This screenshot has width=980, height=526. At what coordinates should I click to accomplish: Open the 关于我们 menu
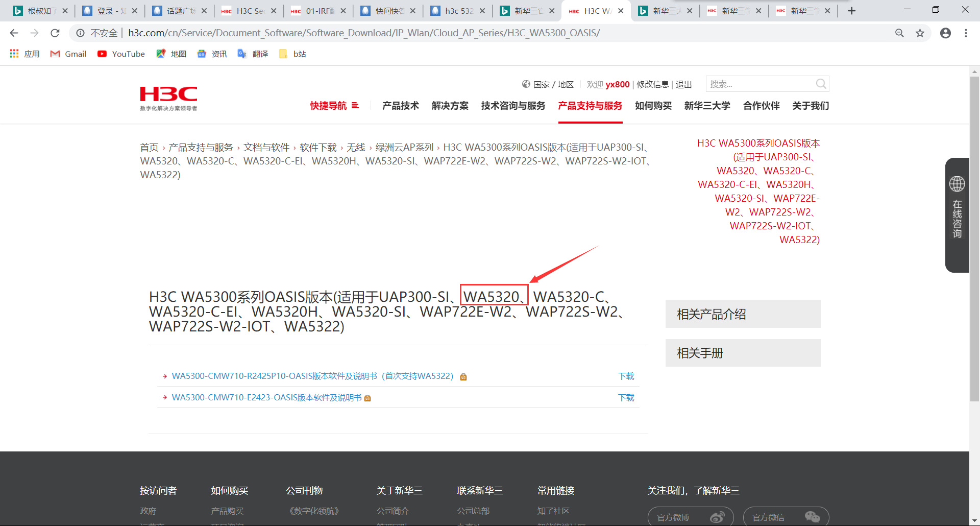[811, 106]
